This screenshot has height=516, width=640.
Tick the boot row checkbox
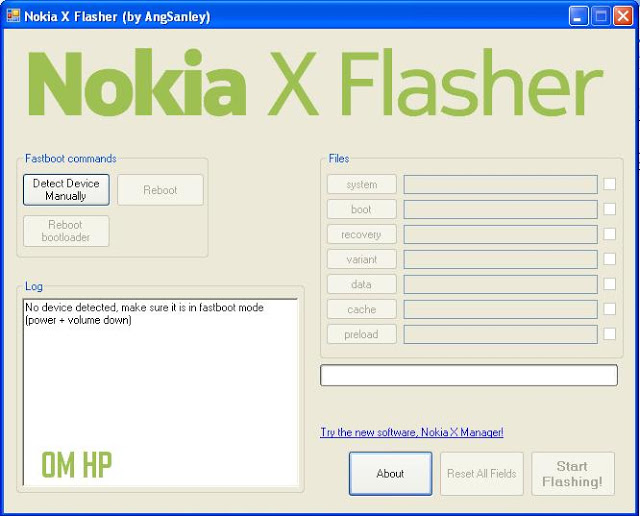(x=609, y=209)
